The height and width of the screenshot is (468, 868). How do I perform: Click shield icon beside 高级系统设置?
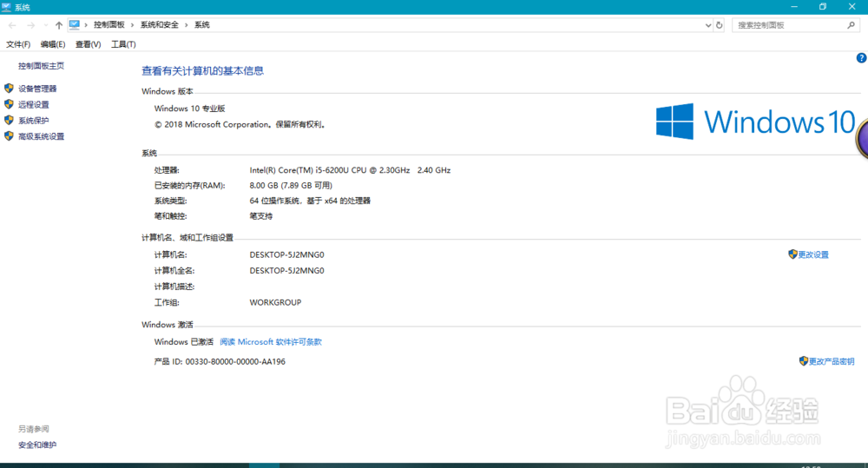9,136
